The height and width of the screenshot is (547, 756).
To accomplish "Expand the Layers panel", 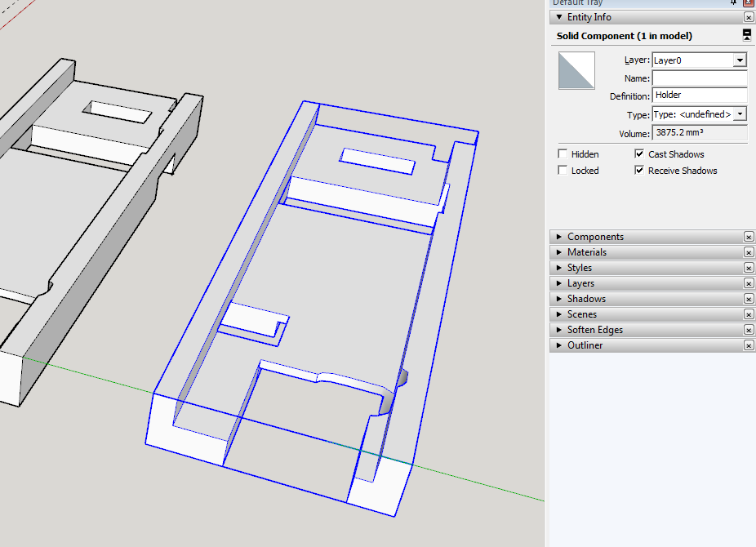I will pos(580,282).
